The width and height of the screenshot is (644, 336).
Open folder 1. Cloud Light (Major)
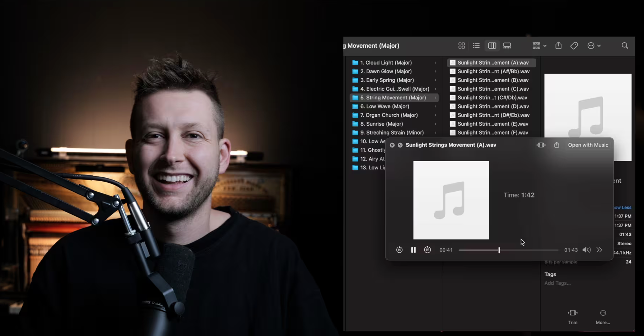click(x=394, y=62)
